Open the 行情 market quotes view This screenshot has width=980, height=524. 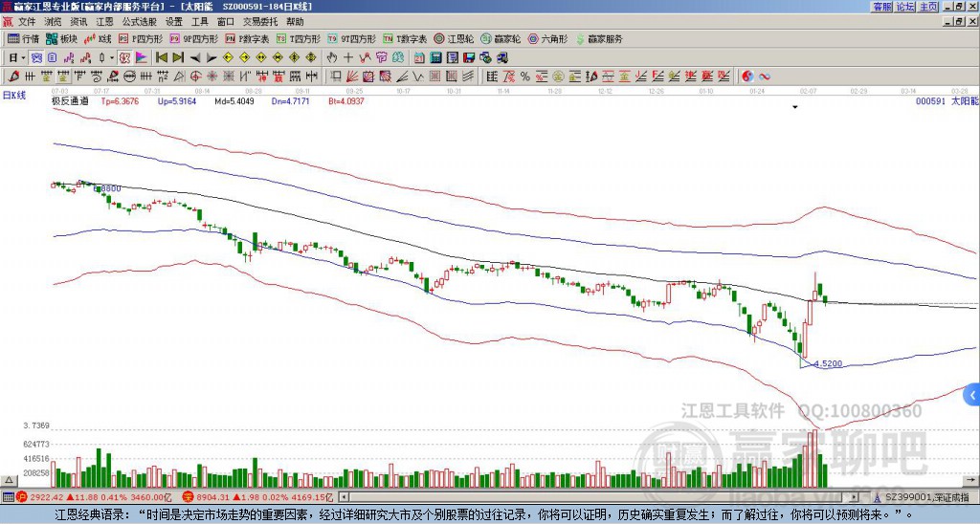point(23,38)
